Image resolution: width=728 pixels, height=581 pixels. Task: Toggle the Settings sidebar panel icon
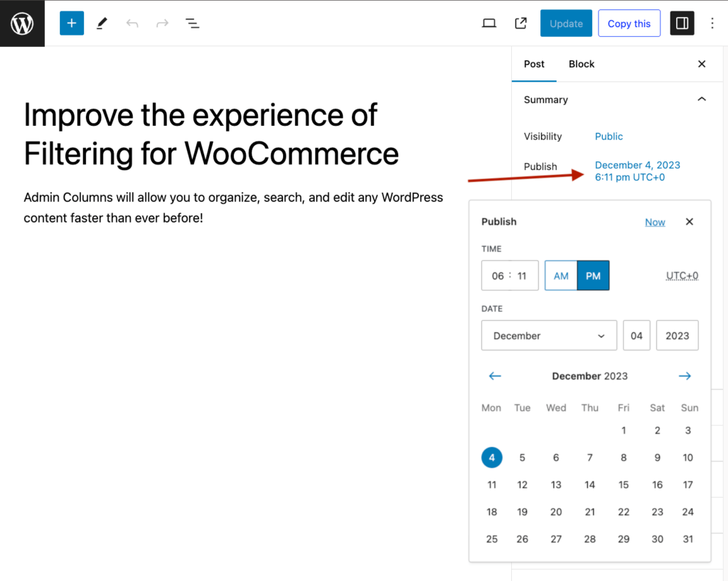pyautogui.click(x=682, y=23)
